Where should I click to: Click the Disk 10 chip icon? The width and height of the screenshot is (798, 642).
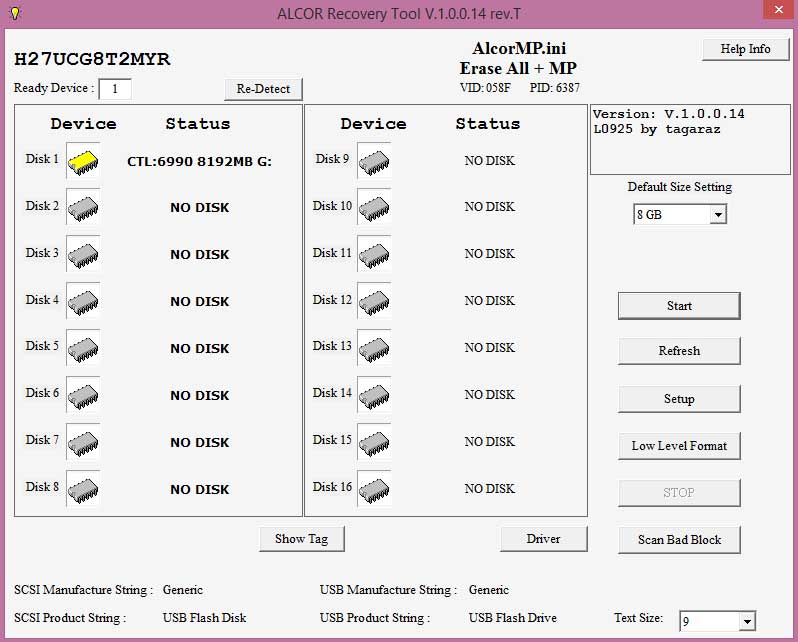click(374, 208)
